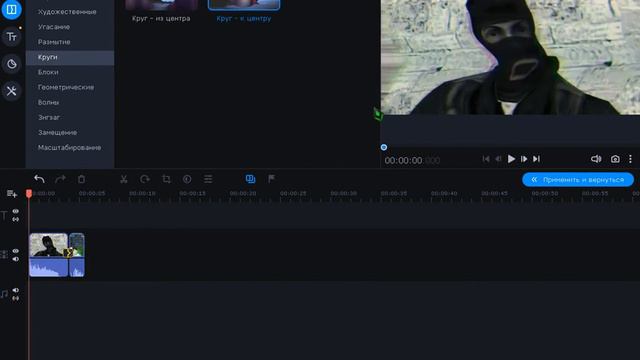Adjust the preview volume speaker icon
This screenshot has width=640, height=360.
click(x=596, y=159)
